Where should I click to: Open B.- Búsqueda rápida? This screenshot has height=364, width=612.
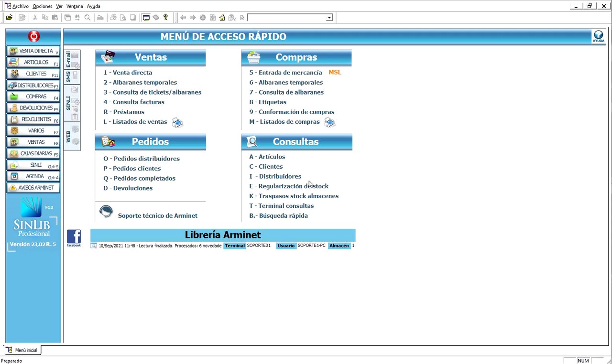tap(278, 215)
